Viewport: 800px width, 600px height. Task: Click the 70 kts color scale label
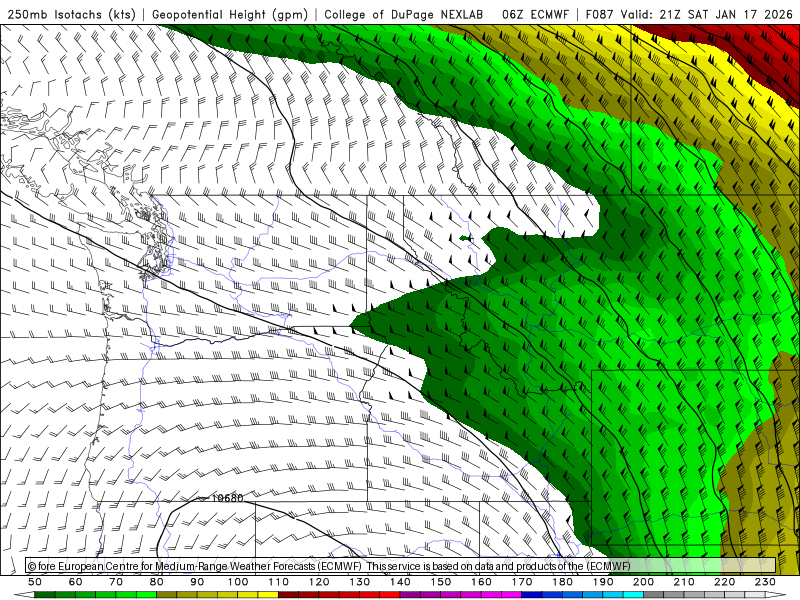(x=116, y=582)
